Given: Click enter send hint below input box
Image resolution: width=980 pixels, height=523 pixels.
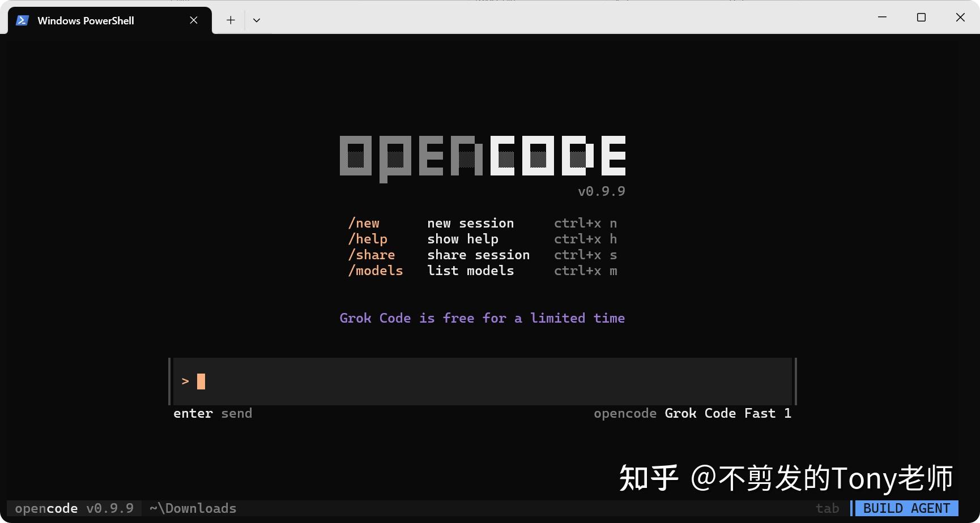Looking at the screenshot, I should click(214, 413).
